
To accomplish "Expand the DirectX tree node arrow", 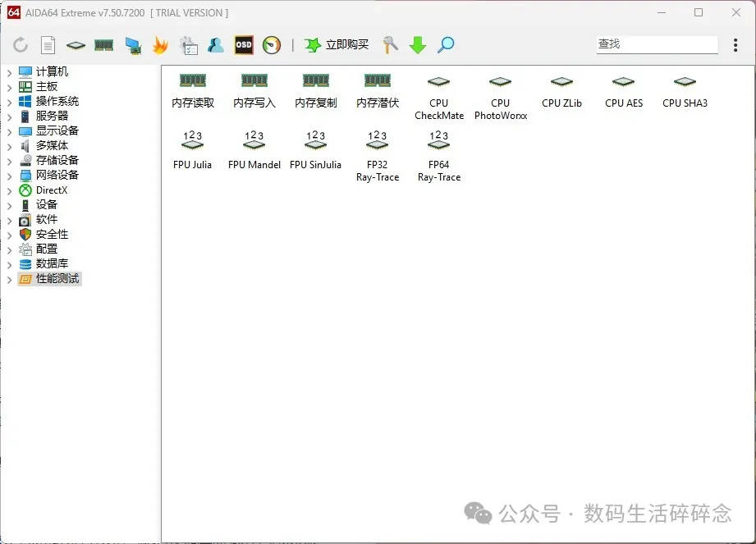I will coord(9,191).
